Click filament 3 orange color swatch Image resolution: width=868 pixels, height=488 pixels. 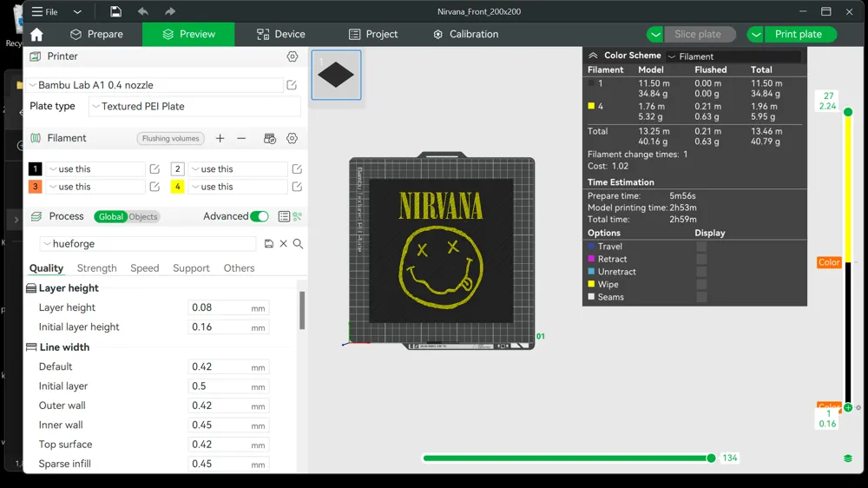tap(35, 187)
